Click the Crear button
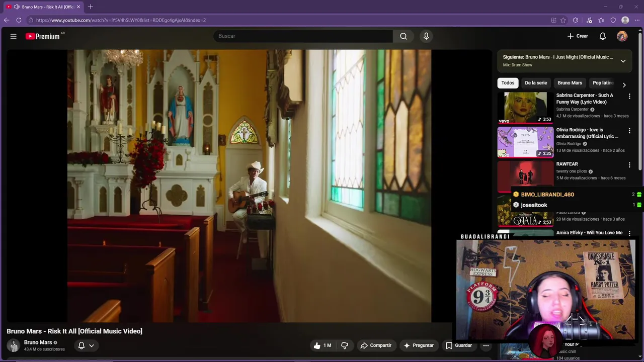The height and width of the screenshot is (362, 644). tap(578, 36)
